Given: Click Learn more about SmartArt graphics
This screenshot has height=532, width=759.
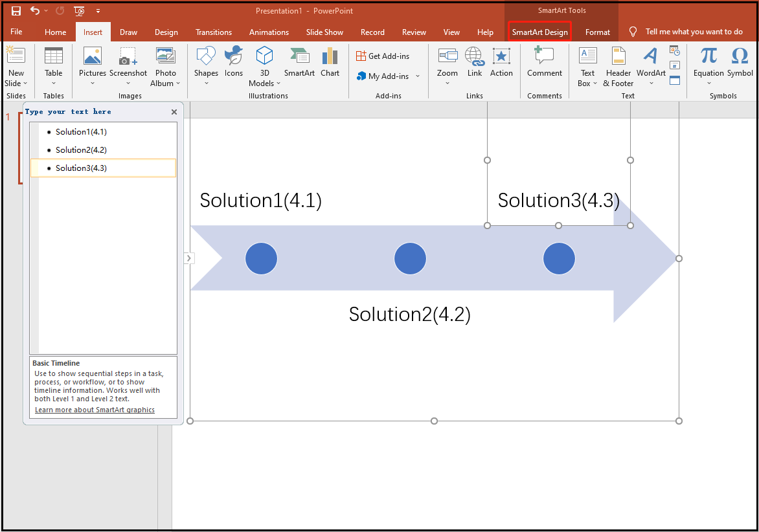Looking at the screenshot, I should tap(95, 409).
